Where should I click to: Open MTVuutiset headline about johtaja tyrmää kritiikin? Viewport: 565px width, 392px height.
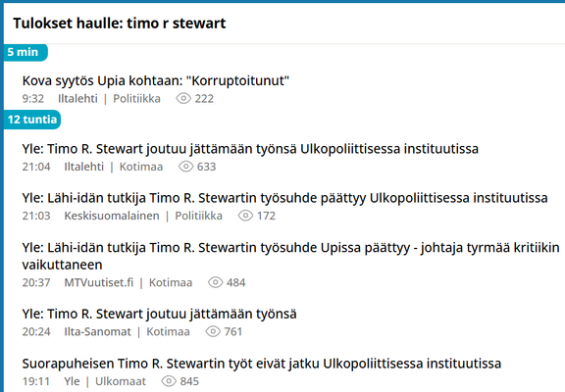(290, 256)
